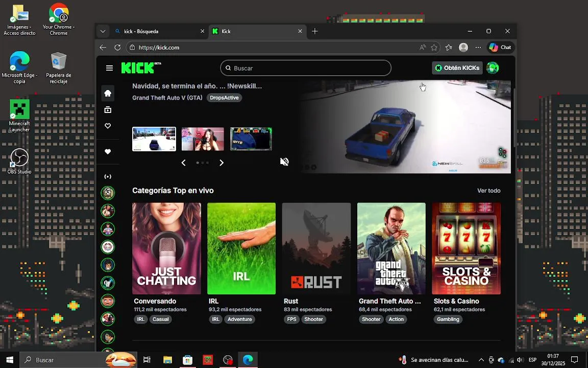This screenshot has height=368, width=588.
Task: Open the Just Chatting category card
Action: (166, 248)
